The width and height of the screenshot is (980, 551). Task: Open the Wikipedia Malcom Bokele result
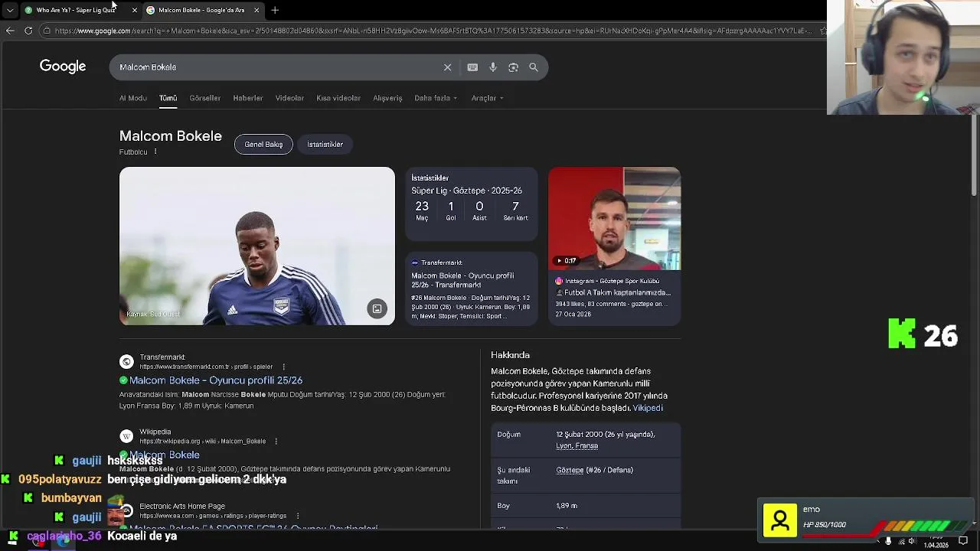click(x=165, y=455)
